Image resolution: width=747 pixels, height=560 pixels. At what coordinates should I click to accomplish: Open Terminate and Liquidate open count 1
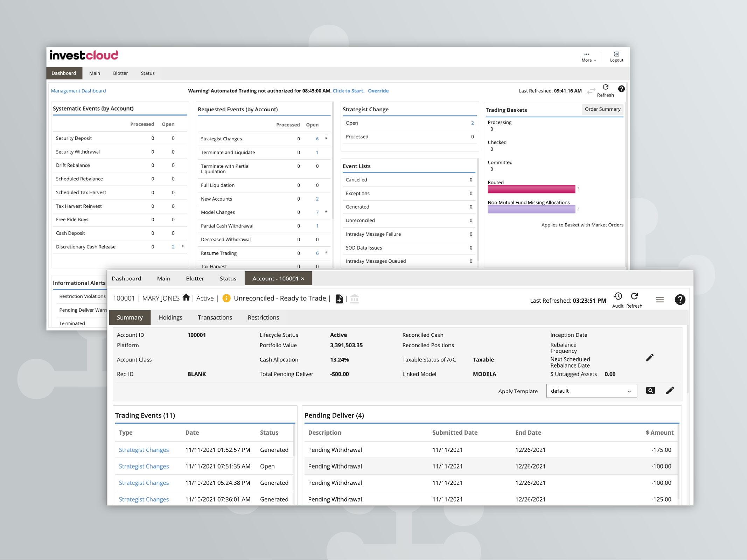(x=317, y=153)
